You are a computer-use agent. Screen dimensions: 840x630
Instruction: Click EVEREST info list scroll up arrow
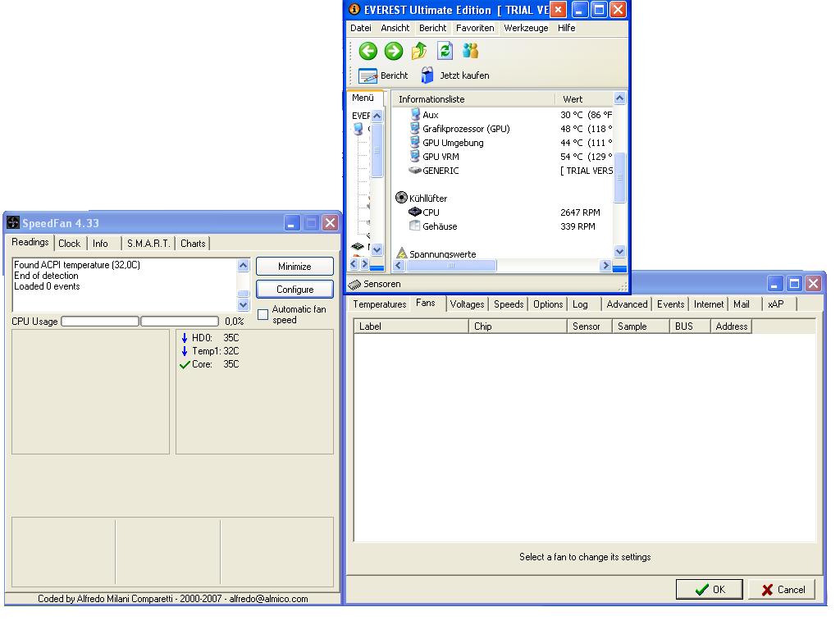620,98
